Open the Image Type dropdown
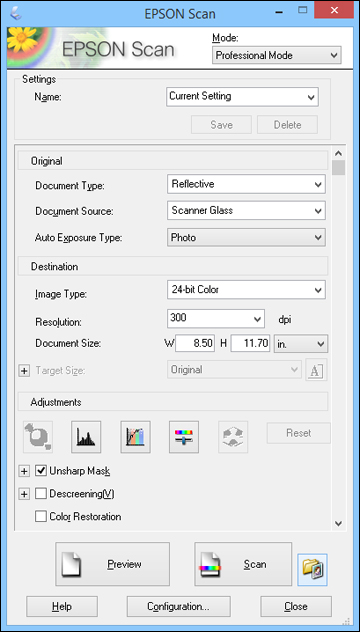Image resolution: width=360 pixels, height=632 pixels. pos(246,289)
